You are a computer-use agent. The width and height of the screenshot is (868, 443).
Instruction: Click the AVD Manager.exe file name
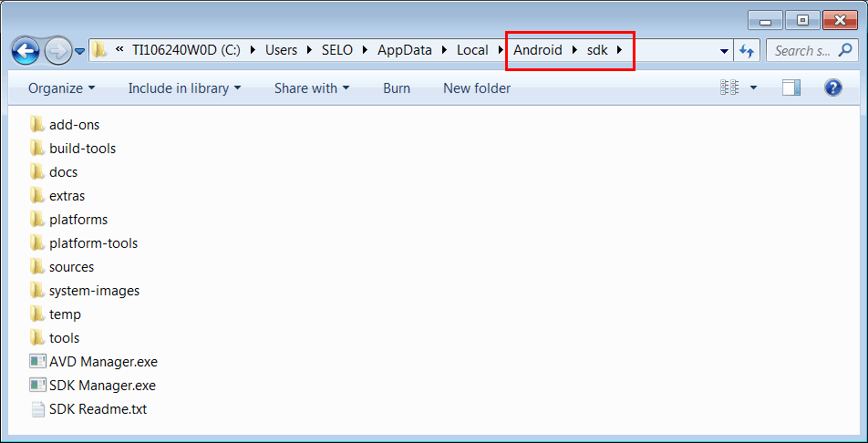click(104, 362)
